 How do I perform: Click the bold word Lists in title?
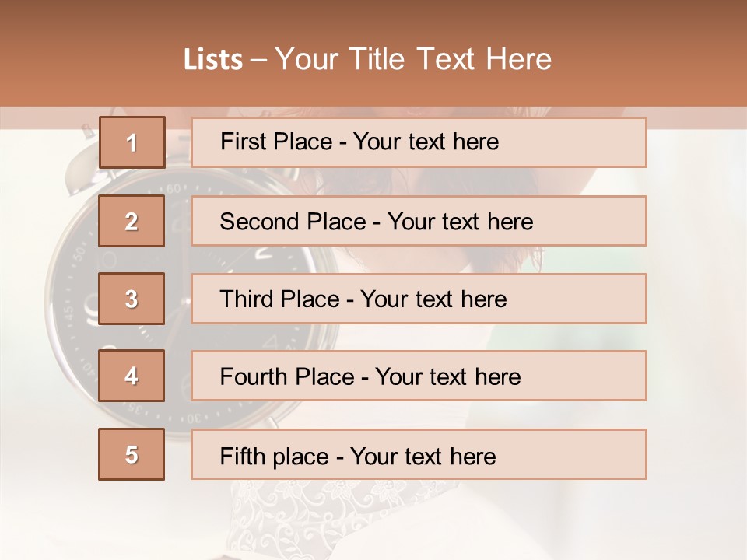pos(213,60)
